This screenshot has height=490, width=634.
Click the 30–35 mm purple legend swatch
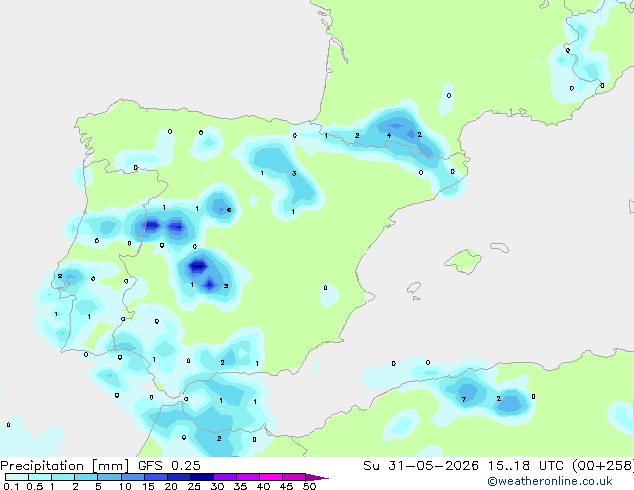[x=224, y=477]
